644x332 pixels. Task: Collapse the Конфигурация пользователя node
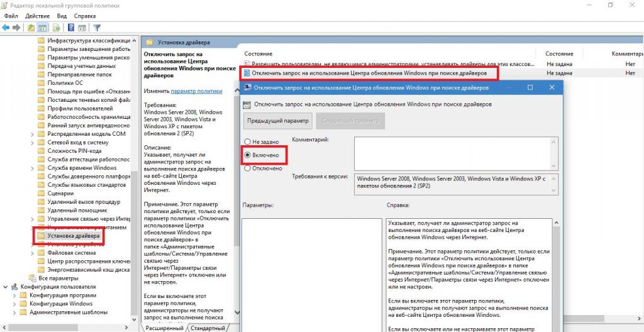(x=5, y=287)
